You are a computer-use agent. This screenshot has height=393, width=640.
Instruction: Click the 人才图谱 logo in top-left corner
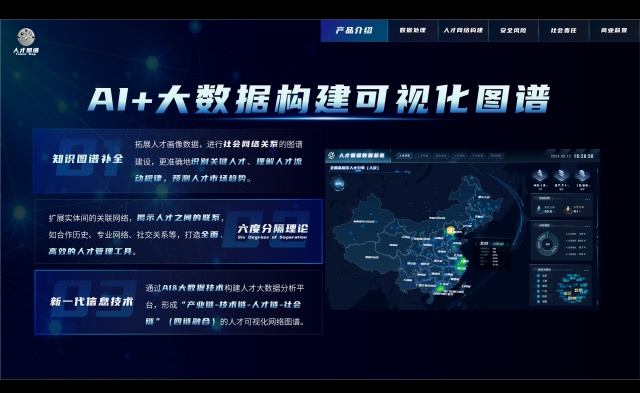click(26, 41)
